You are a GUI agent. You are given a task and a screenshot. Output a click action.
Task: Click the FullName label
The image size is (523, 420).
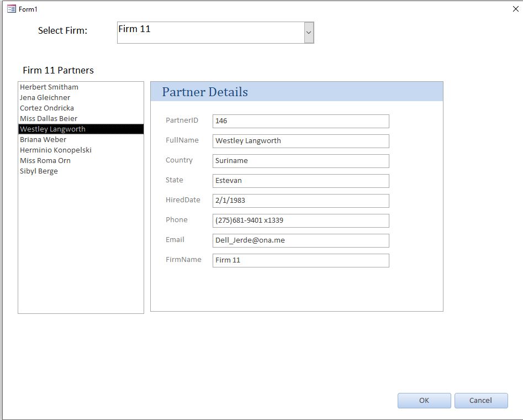[182, 140]
